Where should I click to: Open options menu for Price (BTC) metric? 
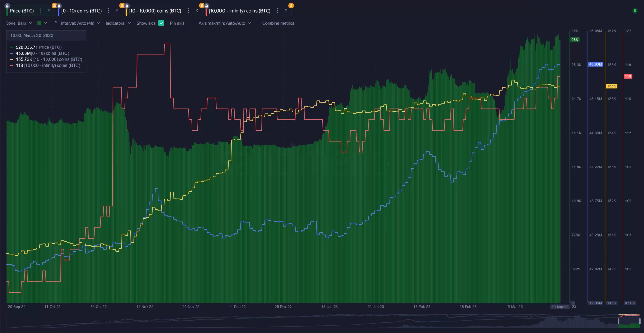coord(41,11)
